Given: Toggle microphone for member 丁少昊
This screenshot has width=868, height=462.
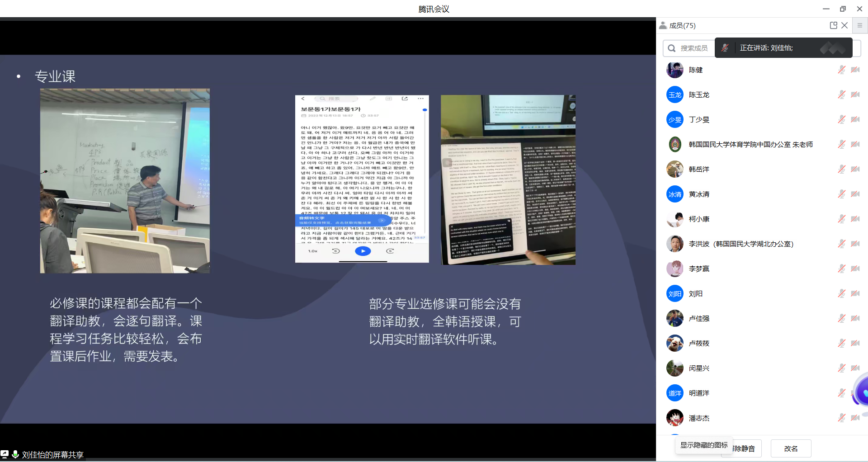Looking at the screenshot, I should [841, 119].
